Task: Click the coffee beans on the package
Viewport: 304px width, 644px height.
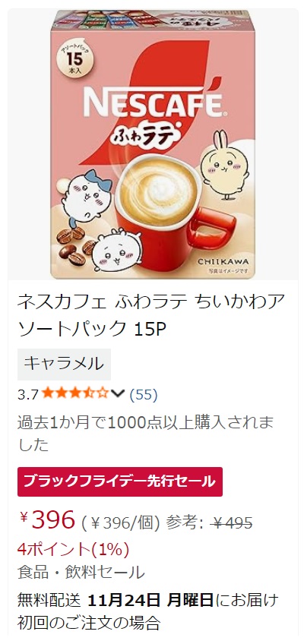Action: pyautogui.click(x=74, y=245)
